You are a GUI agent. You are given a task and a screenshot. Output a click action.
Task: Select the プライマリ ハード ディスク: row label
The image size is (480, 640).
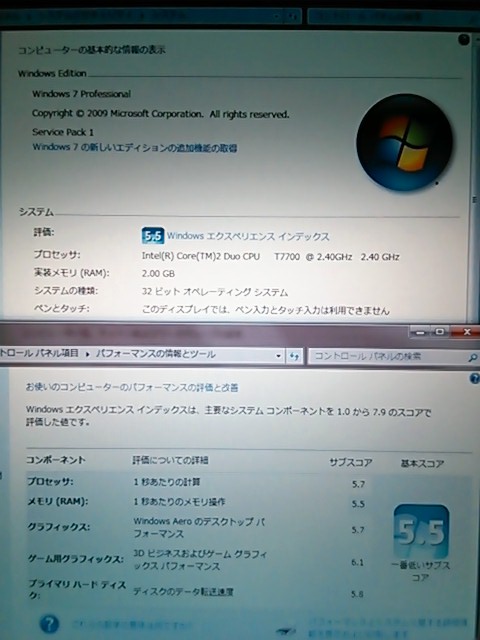coord(77,590)
